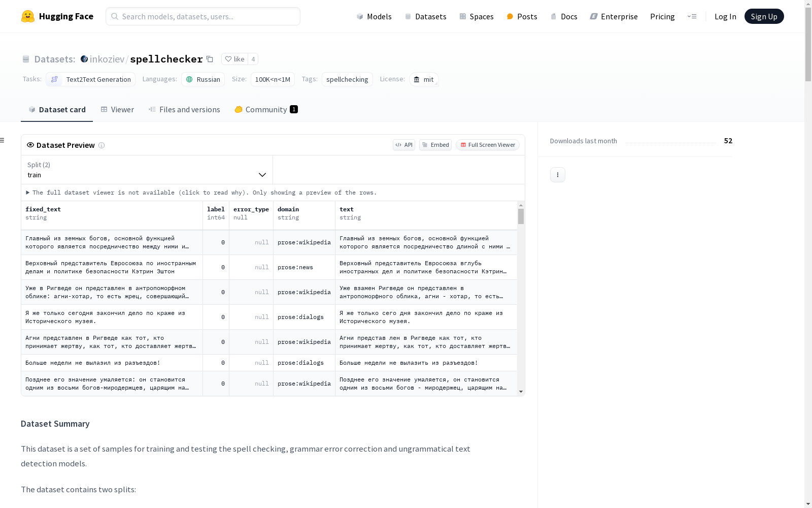Focus the search models, datasets, users field
The width and height of the screenshot is (812, 508).
pos(203,16)
